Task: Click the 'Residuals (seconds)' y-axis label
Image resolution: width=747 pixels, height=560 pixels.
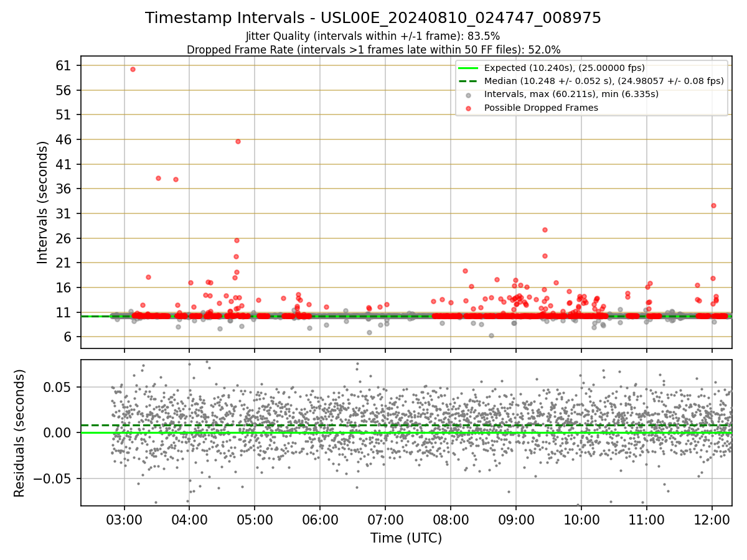Action: click(20, 433)
